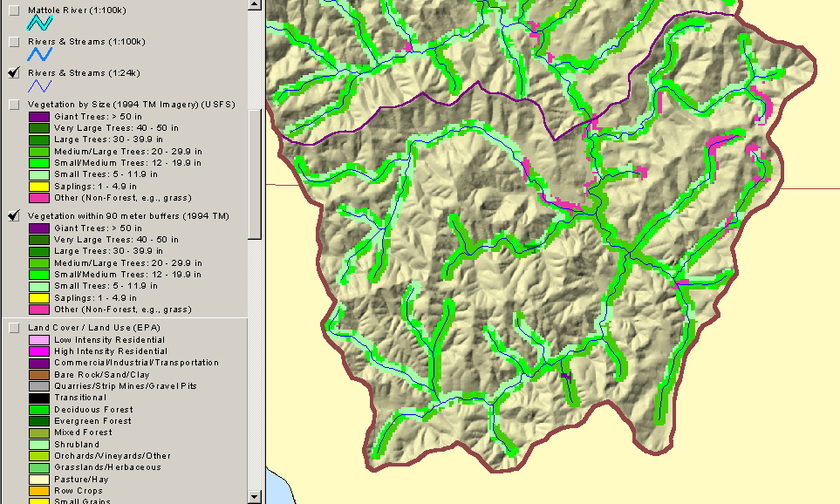The image size is (840, 504).
Task: Click the Rivers & Streams (1:100k) thick blue line symbol
Action: [x=39, y=54]
